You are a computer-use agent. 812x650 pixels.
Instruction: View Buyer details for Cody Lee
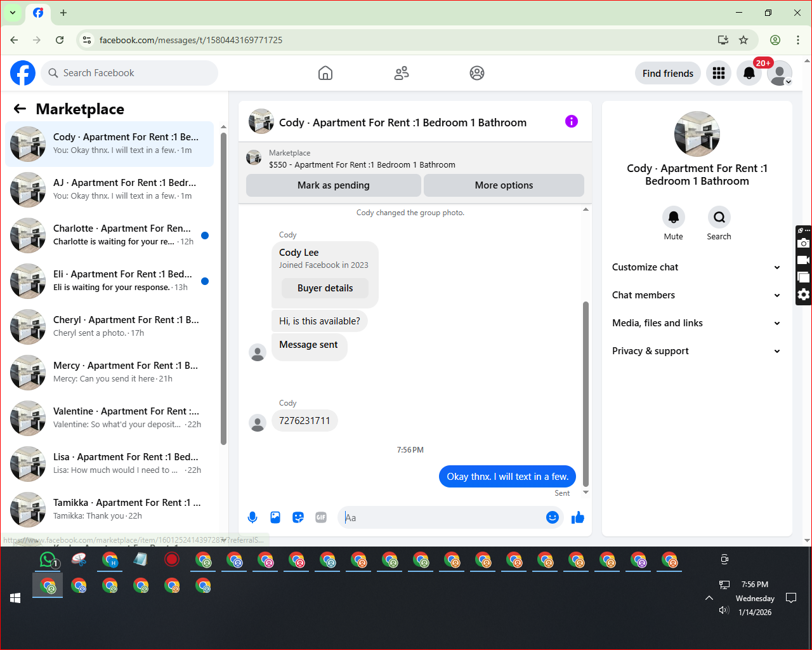tap(325, 288)
